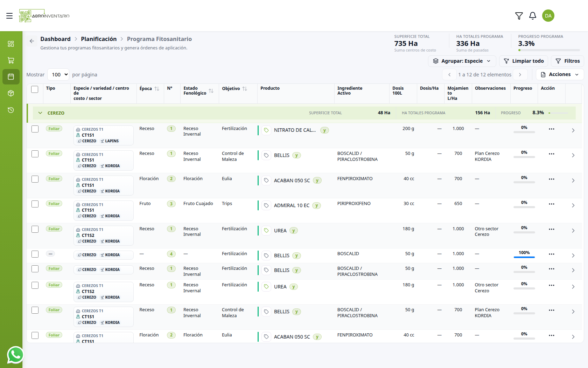This screenshot has width=588, height=368.
Task: Click the Progreso Programa 3.3% bar
Action: tap(549, 50)
